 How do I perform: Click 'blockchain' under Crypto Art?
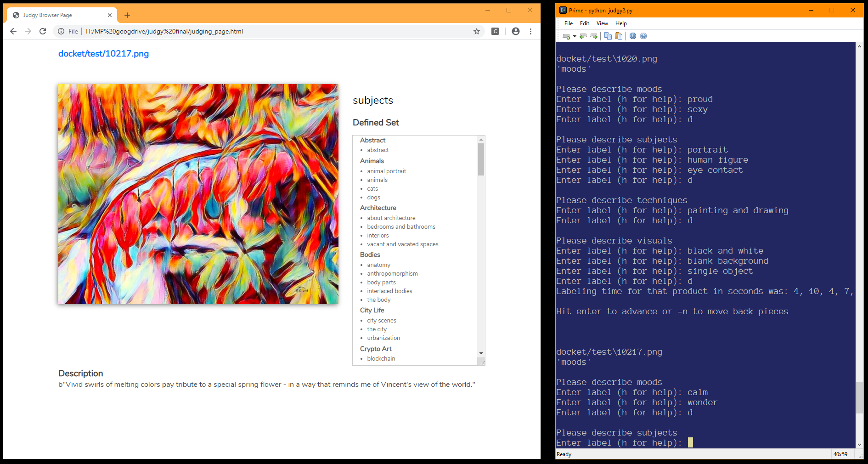coord(381,359)
